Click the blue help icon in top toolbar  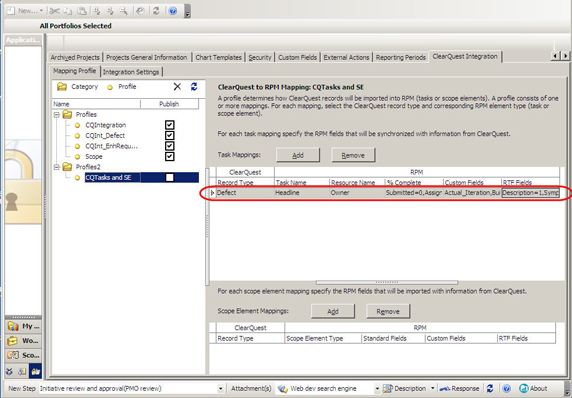click(173, 11)
